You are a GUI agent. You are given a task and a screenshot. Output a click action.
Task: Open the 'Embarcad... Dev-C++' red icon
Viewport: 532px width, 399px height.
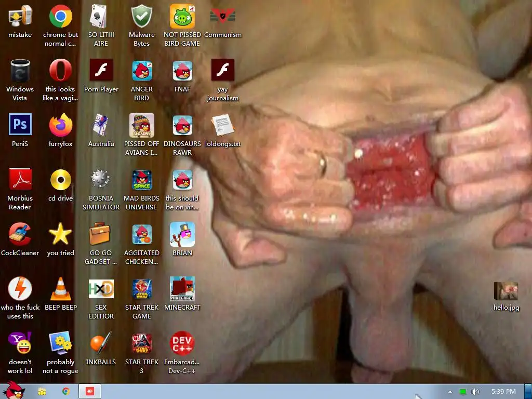tap(182, 343)
